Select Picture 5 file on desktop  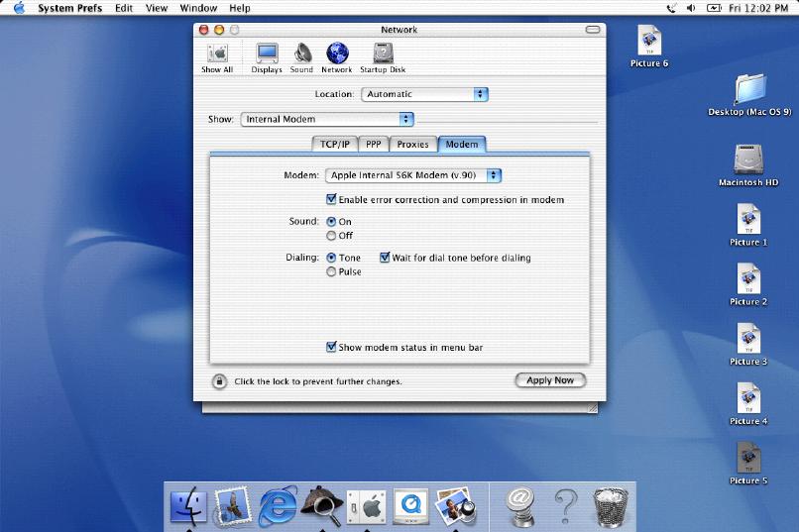[x=748, y=464]
